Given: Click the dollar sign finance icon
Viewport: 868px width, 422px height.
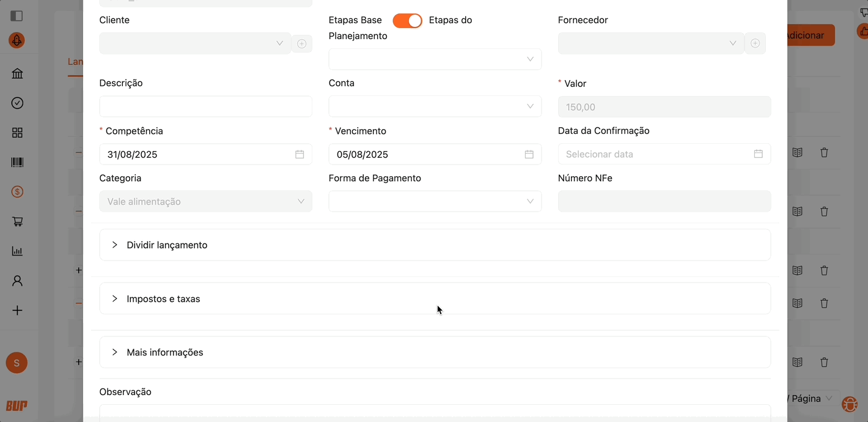Looking at the screenshot, I should pyautogui.click(x=17, y=192).
